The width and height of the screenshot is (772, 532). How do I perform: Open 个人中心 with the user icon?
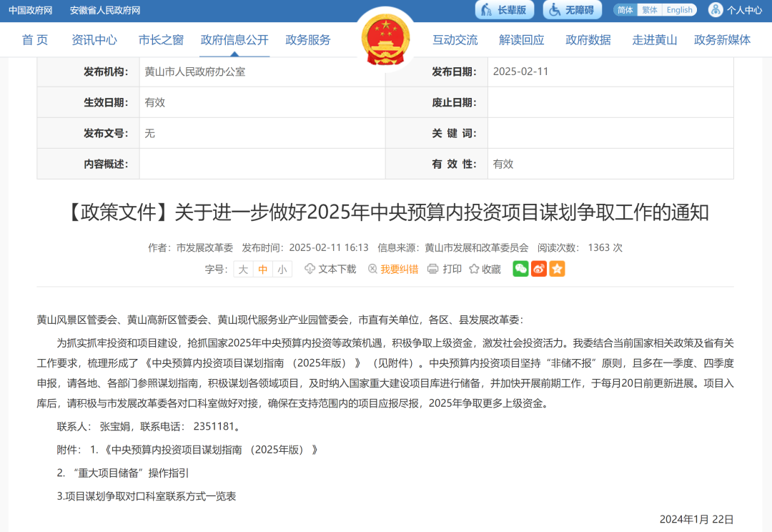tap(736, 9)
